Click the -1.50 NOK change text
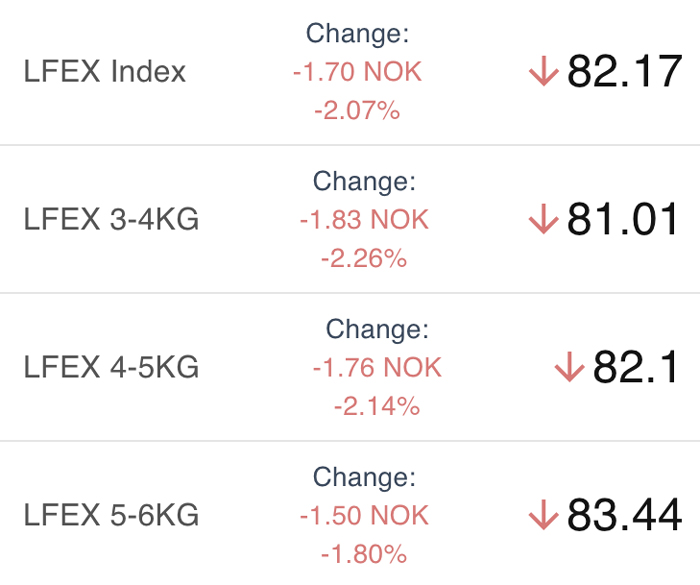The width and height of the screenshot is (700, 585). [364, 515]
